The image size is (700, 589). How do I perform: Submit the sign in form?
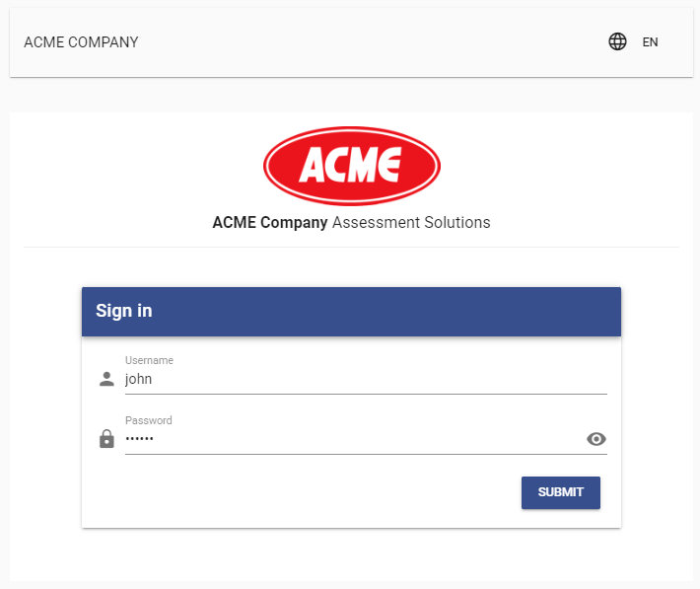coord(561,492)
